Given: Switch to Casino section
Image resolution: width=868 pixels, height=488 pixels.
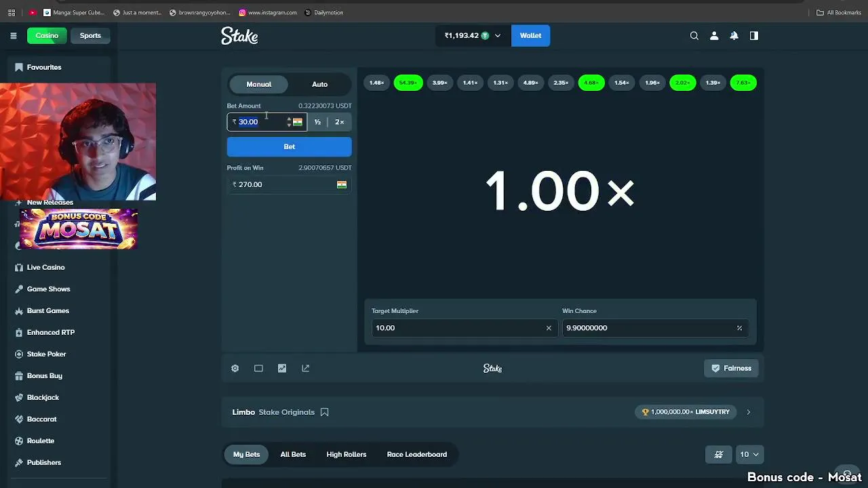Looking at the screenshot, I should click(47, 36).
